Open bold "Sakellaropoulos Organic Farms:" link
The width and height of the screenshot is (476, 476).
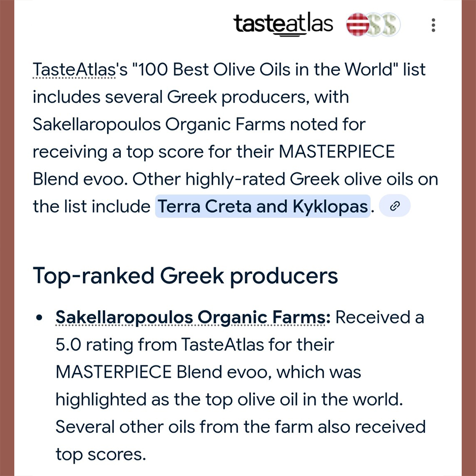193,317
